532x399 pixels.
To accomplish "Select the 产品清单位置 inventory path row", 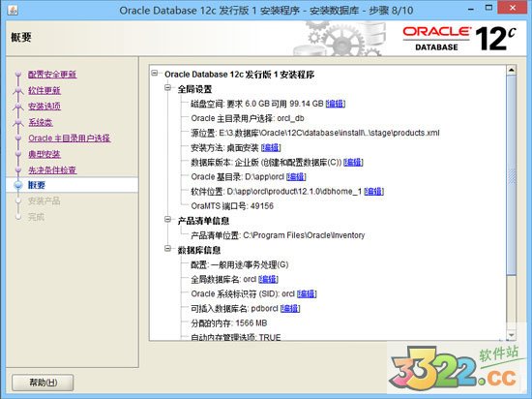I will 278,235.
